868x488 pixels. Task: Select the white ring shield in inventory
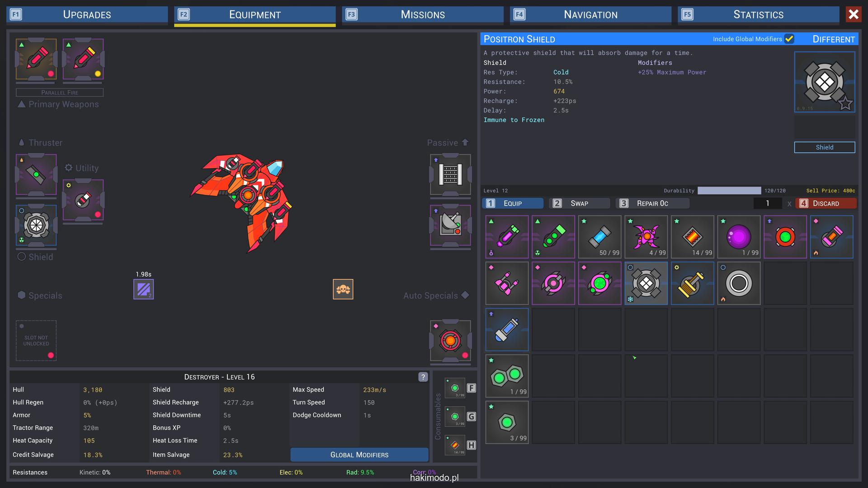point(739,283)
